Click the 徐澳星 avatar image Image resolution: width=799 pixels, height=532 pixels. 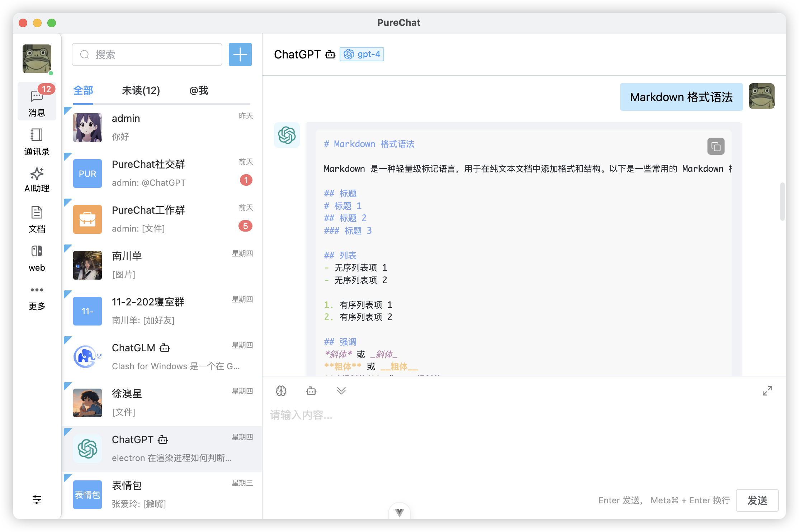point(88,403)
